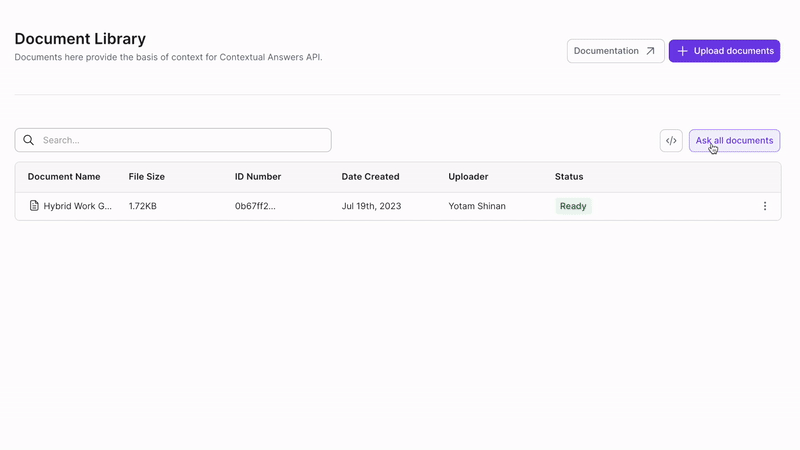Click the green Ready status badge
This screenshot has width=800, height=450.
click(x=574, y=206)
